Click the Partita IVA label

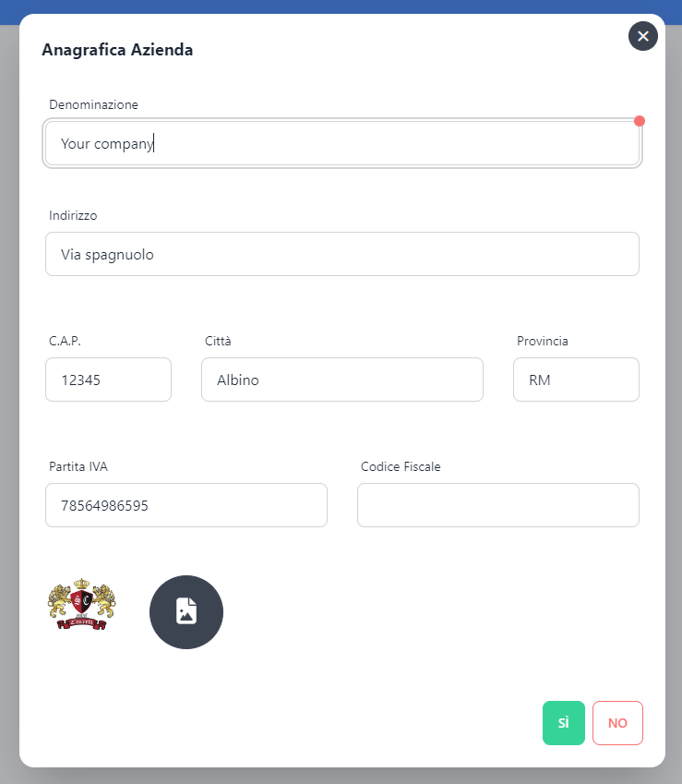pyautogui.click(x=78, y=466)
